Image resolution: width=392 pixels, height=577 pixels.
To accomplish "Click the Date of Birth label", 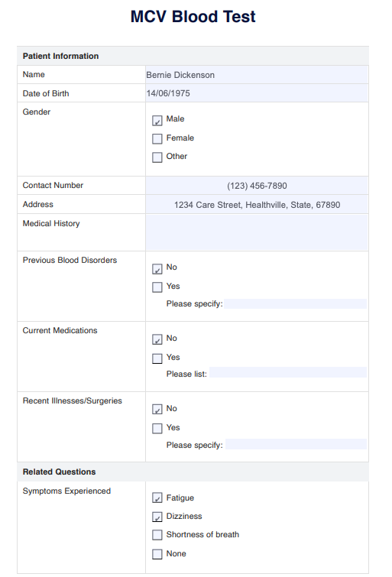I will tap(46, 93).
